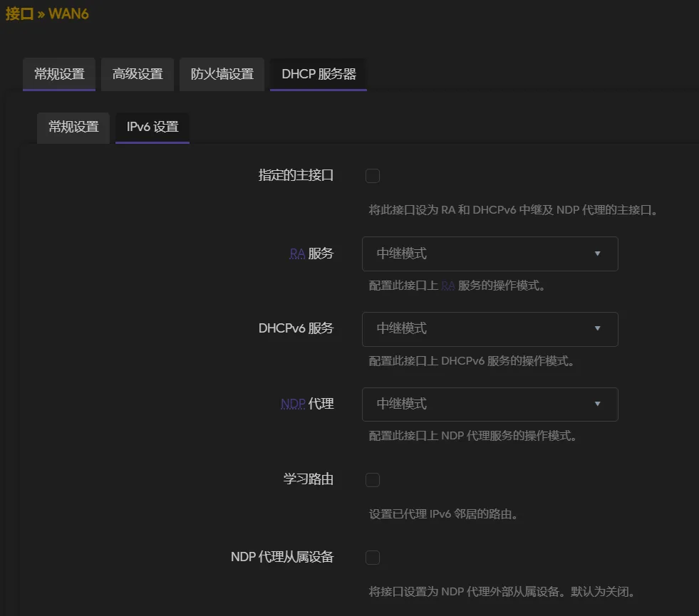Select the DHCP 服务器 tab
699x616 pixels.
pyautogui.click(x=319, y=74)
